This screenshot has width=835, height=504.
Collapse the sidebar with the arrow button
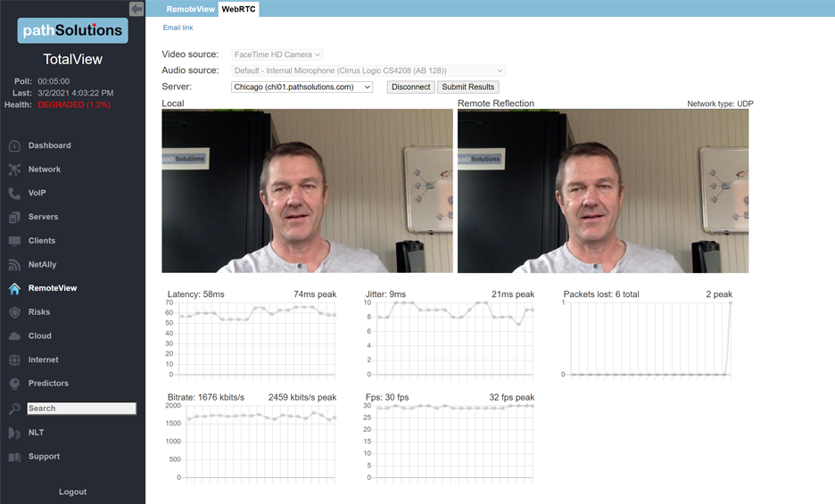coord(136,9)
